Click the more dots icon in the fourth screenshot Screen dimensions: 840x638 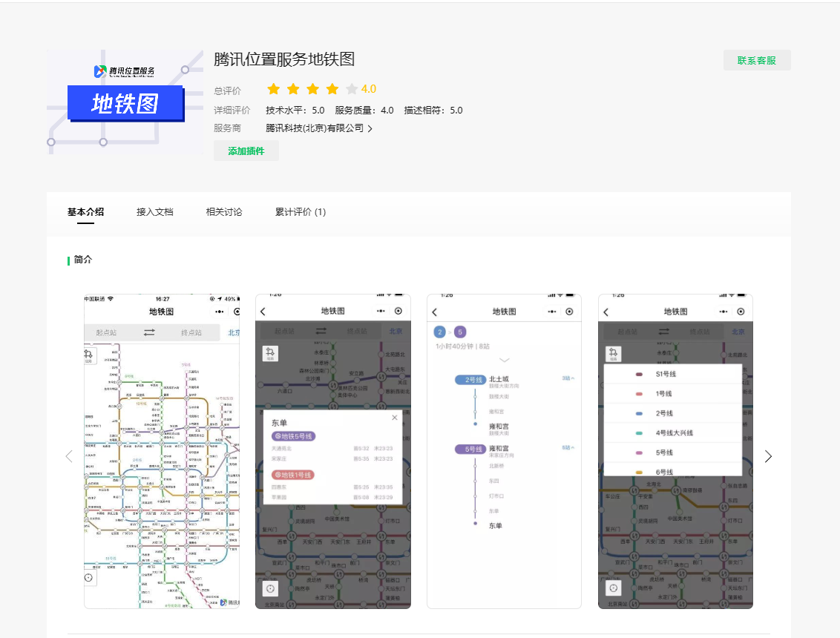[x=723, y=312]
